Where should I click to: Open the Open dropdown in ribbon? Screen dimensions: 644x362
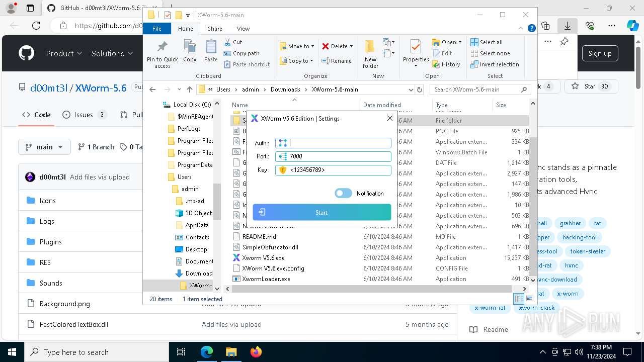[447, 42]
